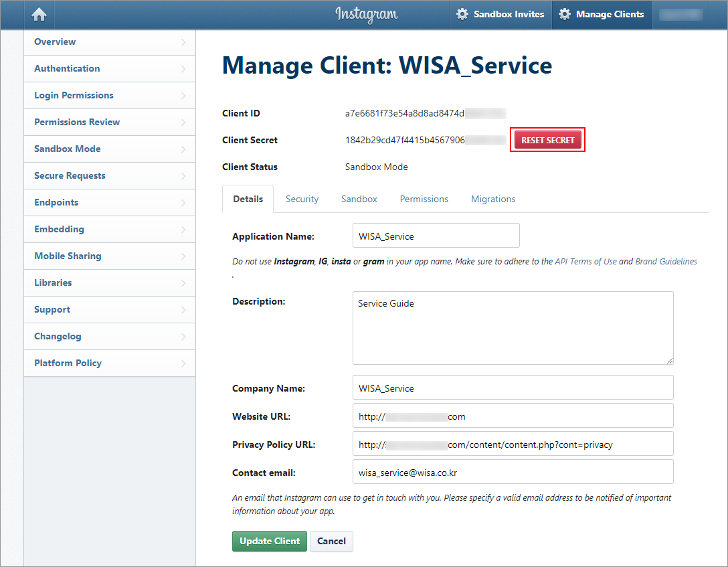Click the 'Client Status' label
728x567 pixels.
(250, 167)
